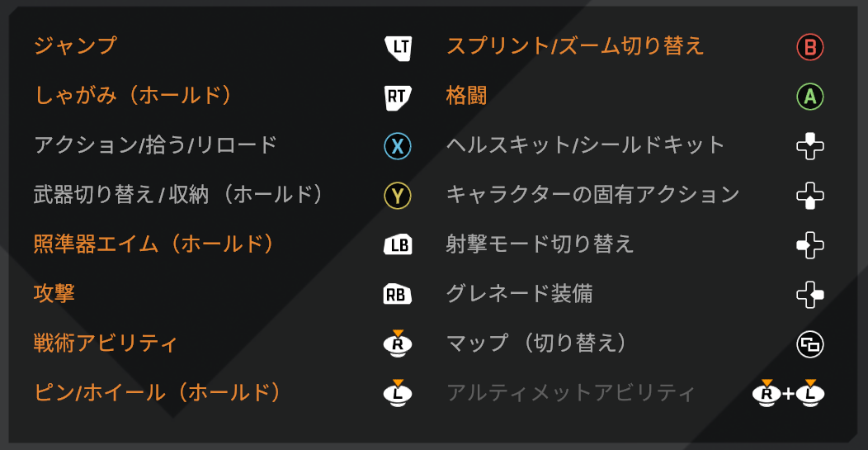Select the green A button icon for 格闘
Image resolution: width=868 pixels, height=450 pixels.
(810, 97)
